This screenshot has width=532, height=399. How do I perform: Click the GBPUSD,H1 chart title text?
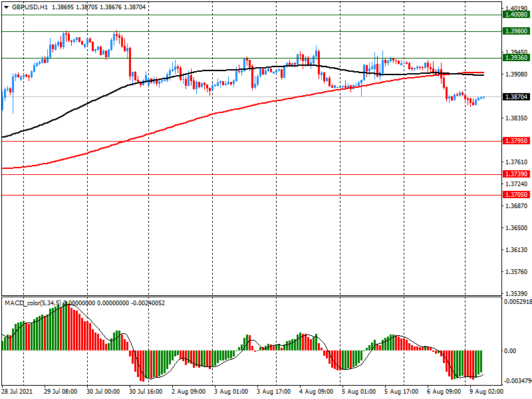(x=30, y=7)
